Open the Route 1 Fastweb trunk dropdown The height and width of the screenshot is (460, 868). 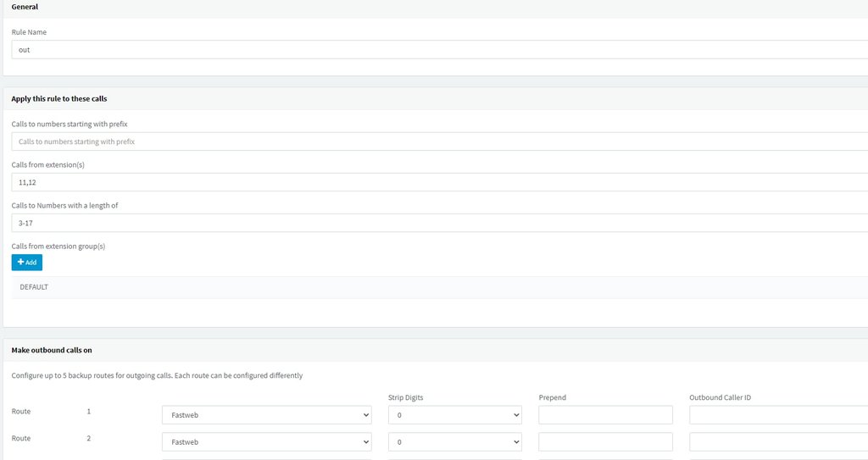[x=266, y=415]
